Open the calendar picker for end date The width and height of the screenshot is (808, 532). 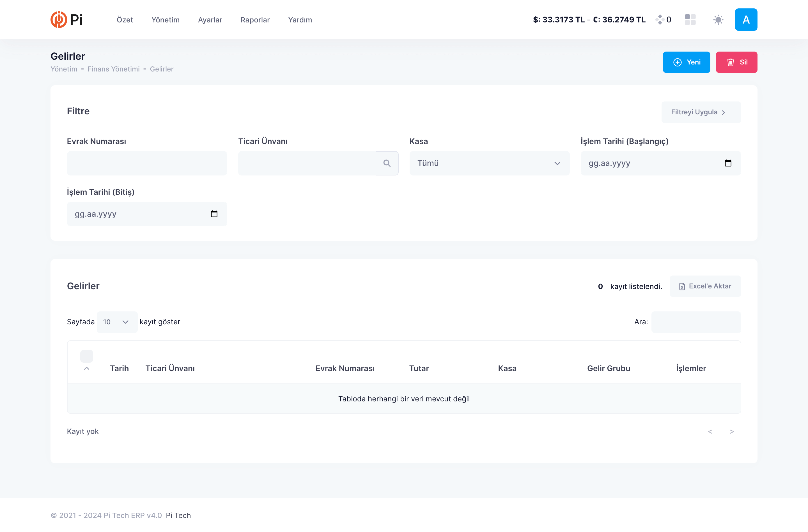214,214
